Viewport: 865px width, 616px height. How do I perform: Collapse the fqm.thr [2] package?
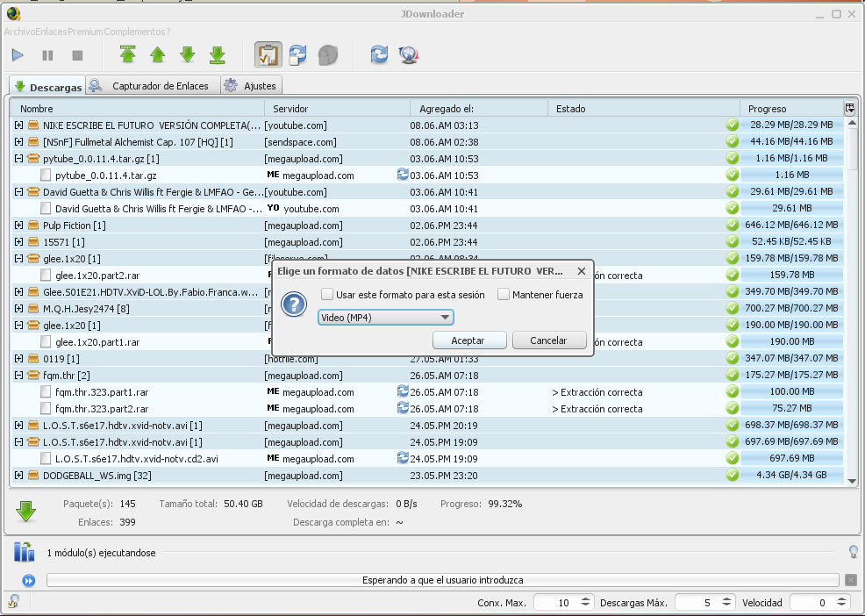click(18, 376)
